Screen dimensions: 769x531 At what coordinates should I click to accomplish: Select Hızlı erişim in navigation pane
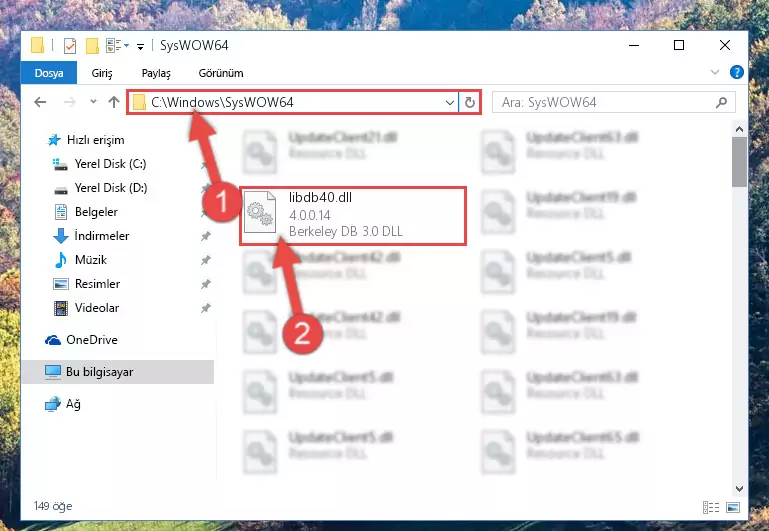pyautogui.click(x=96, y=140)
